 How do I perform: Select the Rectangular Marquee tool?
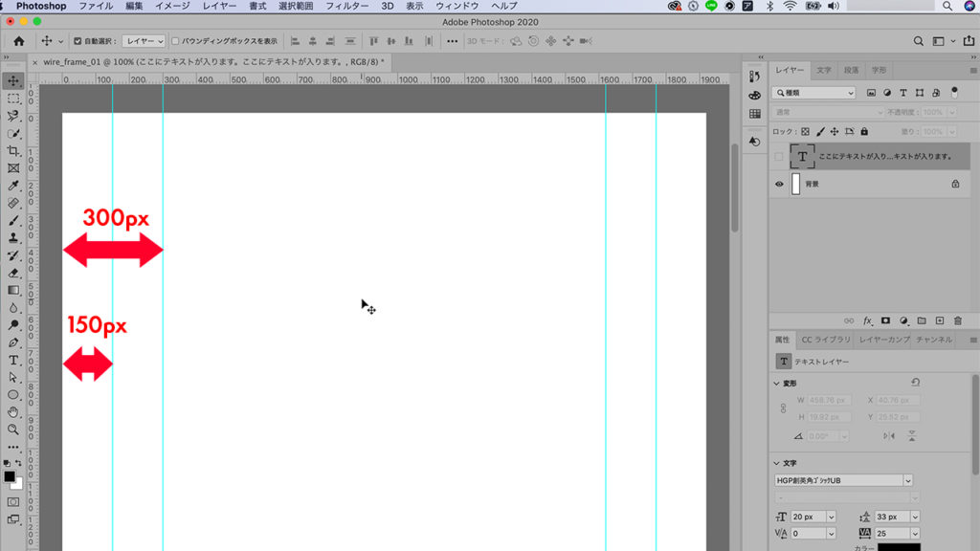click(x=13, y=99)
